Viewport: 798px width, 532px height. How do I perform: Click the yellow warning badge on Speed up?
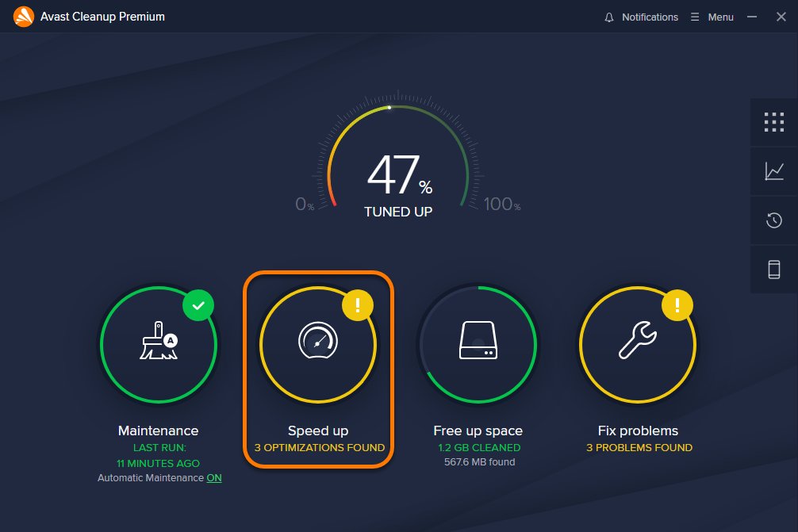358,305
